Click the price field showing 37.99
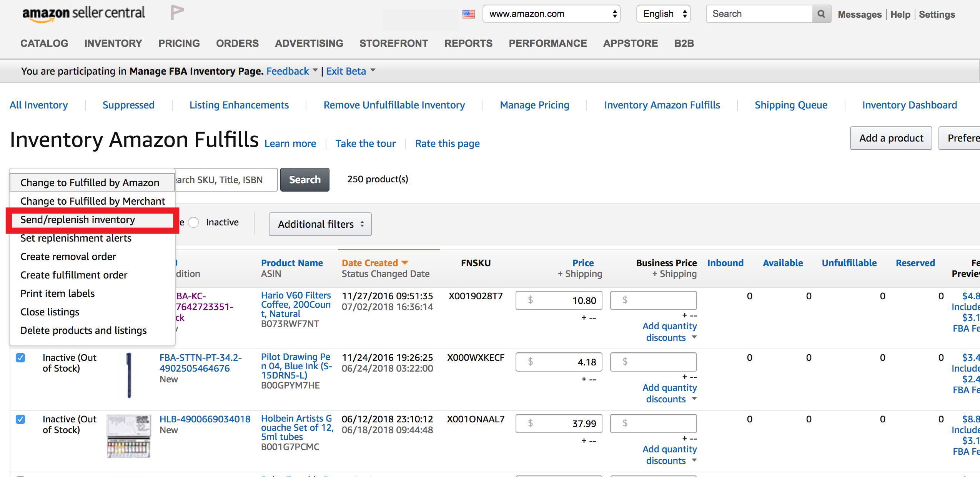This screenshot has height=477, width=980. click(559, 424)
